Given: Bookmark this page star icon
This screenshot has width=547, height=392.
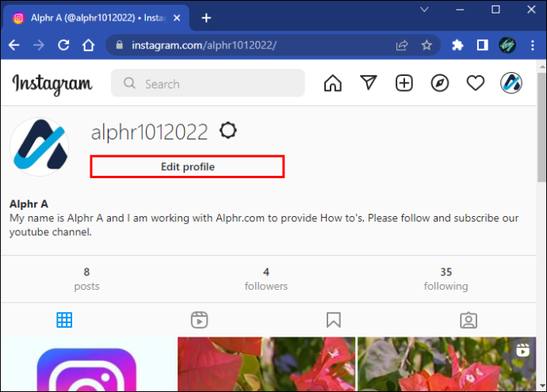Looking at the screenshot, I should click(x=427, y=45).
